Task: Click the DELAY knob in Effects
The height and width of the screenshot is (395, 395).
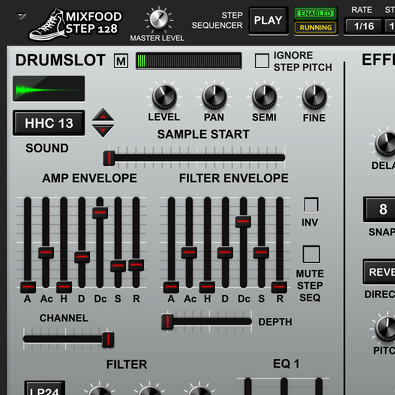Action: coord(386,143)
